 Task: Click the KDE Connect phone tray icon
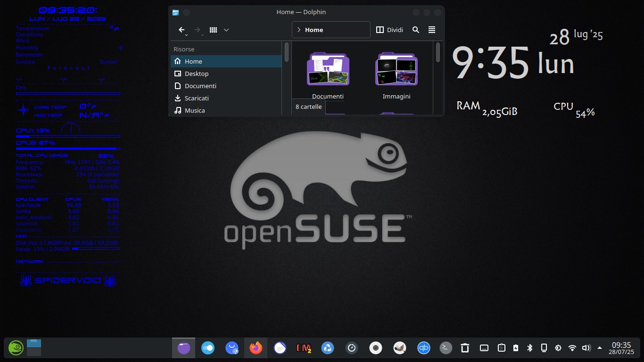click(544, 348)
